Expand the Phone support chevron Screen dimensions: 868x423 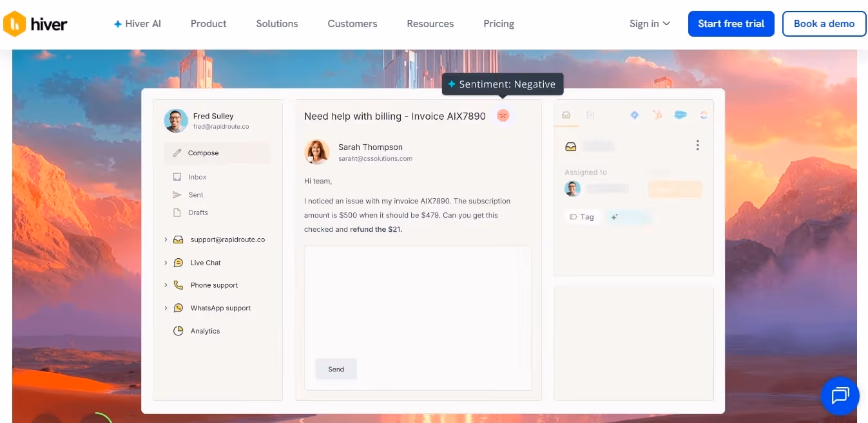pos(166,285)
